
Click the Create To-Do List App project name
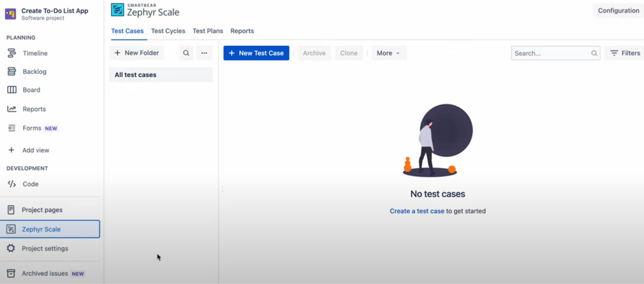point(55,11)
